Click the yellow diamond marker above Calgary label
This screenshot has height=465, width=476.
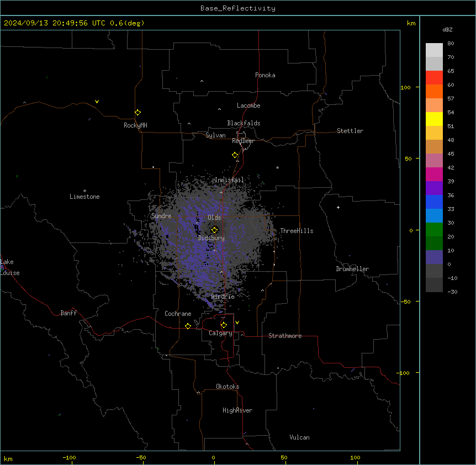click(x=224, y=325)
